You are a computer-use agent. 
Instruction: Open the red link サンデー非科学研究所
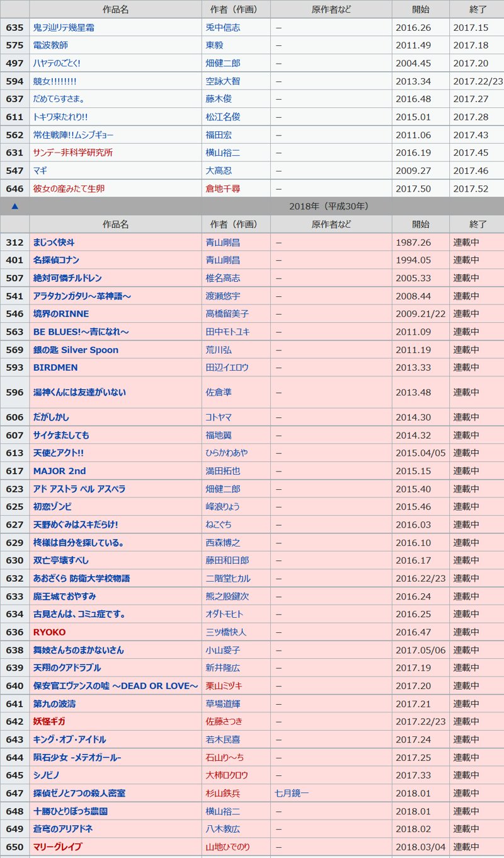(x=73, y=153)
